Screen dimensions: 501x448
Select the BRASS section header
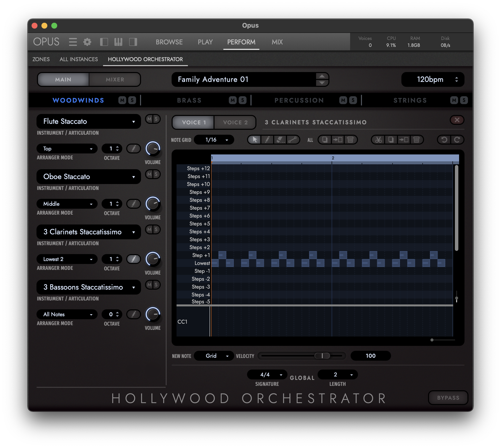pyautogui.click(x=189, y=100)
